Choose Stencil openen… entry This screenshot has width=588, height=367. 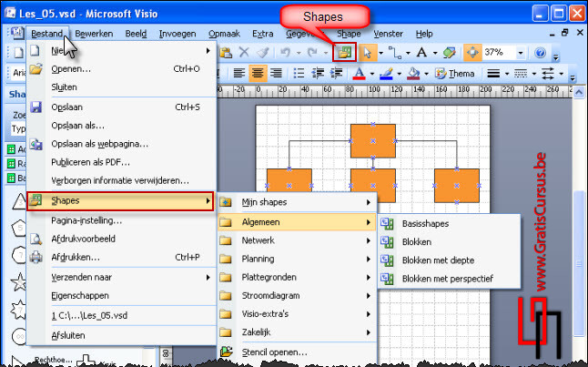297,352
